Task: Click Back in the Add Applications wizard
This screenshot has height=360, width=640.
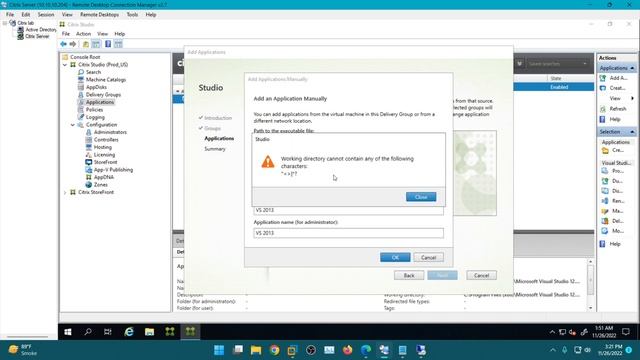Action: click(409, 276)
